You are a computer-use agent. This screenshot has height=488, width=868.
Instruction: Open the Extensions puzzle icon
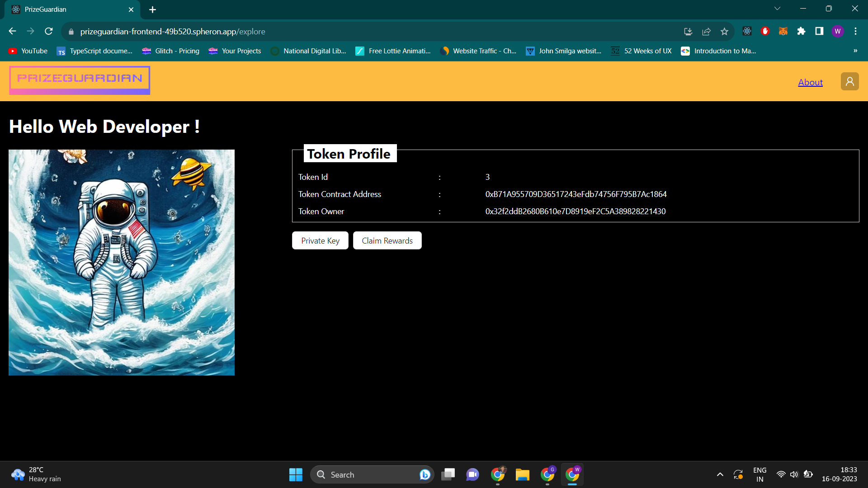(x=801, y=31)
